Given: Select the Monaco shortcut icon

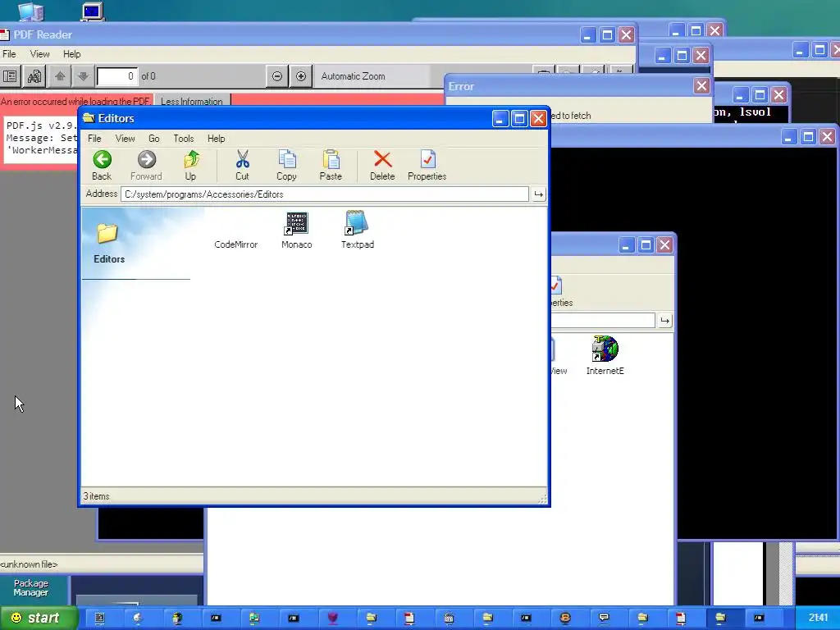Looking at the screenshot, I should pyautogui.click(x=296, y=224).
